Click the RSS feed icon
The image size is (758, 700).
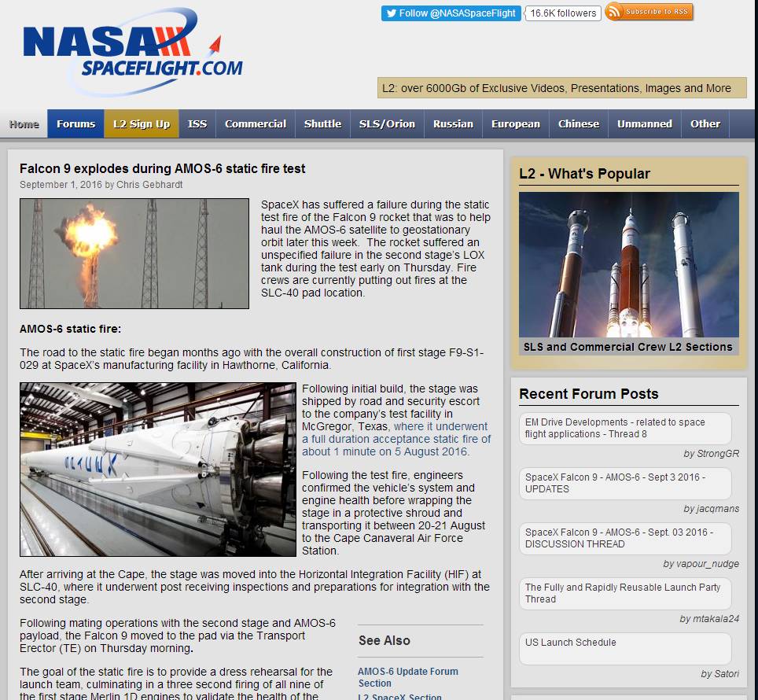614,12
